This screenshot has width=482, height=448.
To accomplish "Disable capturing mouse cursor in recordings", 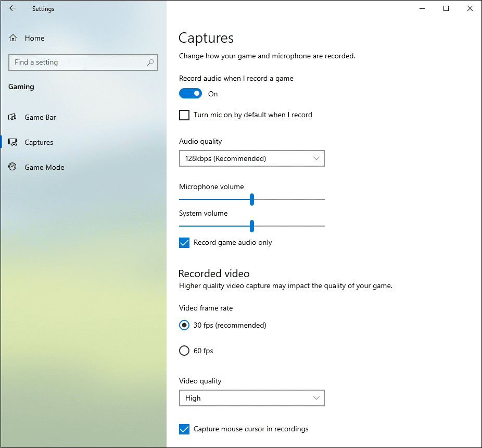I will 184,429.
